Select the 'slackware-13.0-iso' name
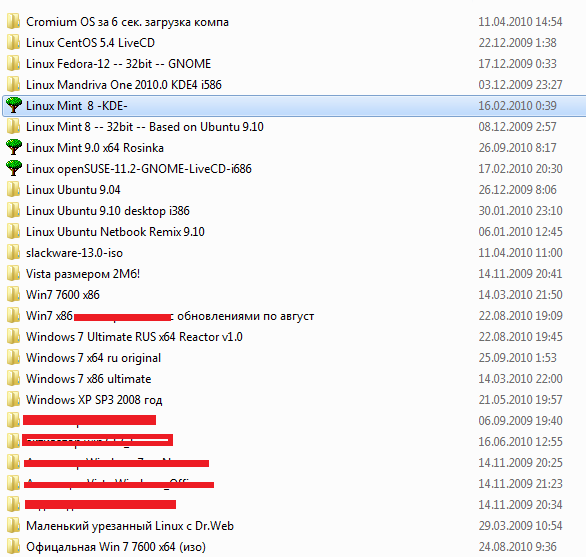Viewport: 586px width, 557px height. point(74,253)
